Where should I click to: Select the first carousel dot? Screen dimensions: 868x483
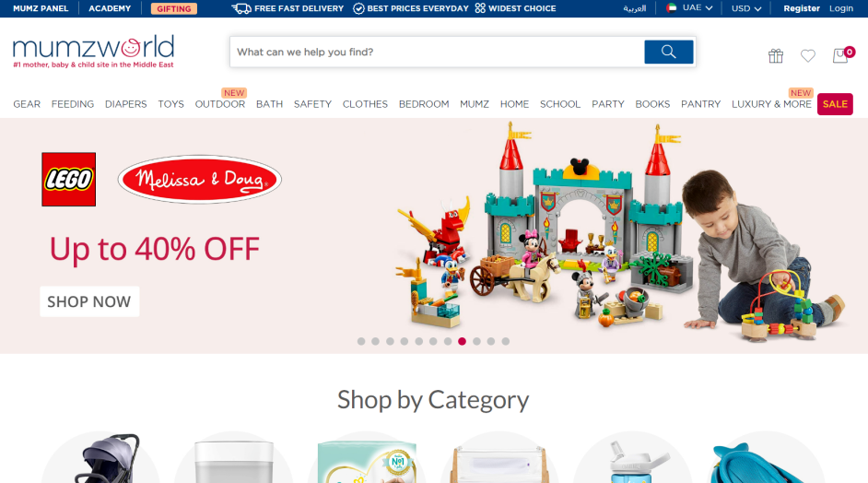click(x=361, y=341)
